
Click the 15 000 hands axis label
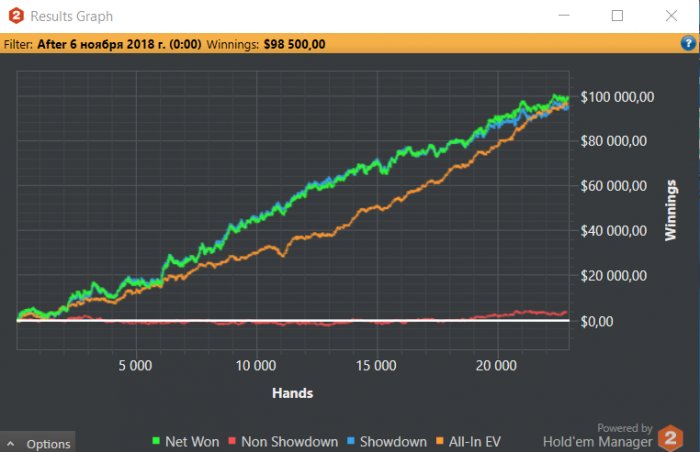(376, 366)
